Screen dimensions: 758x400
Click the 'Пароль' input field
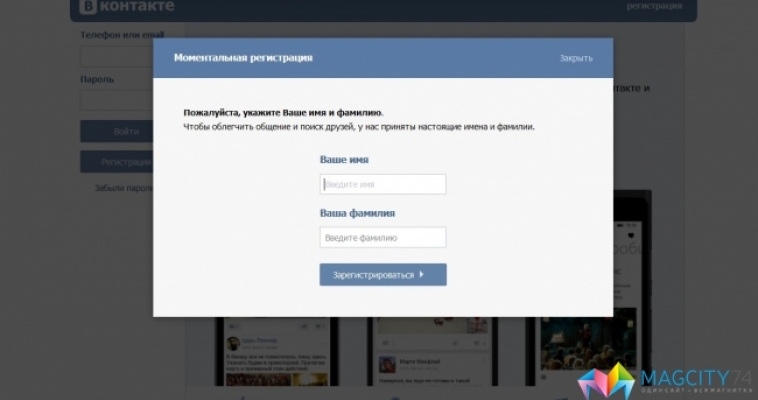[117, 101]
